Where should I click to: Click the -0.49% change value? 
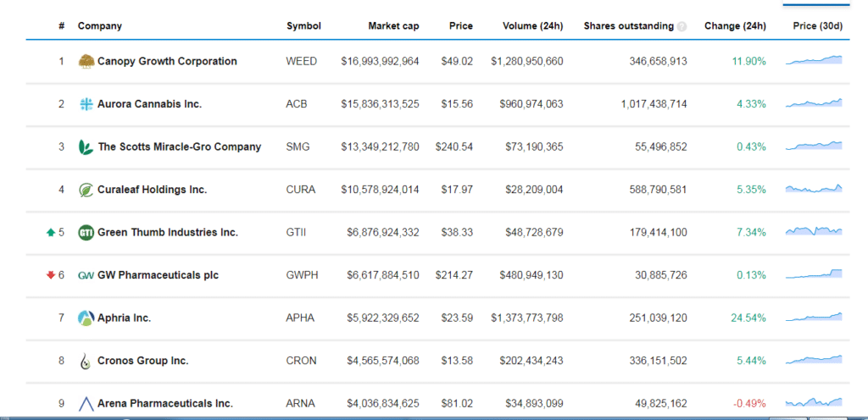tap(749, 404)
